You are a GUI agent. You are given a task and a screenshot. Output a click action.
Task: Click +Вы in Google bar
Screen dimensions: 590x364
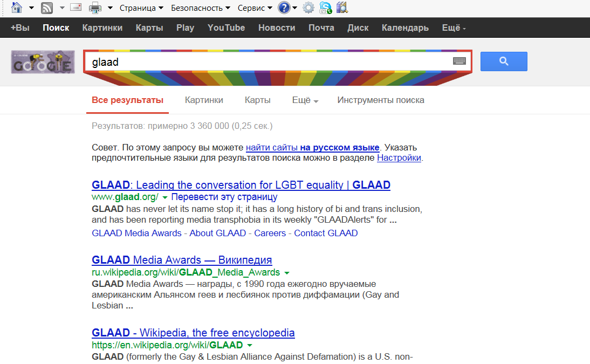20,28
